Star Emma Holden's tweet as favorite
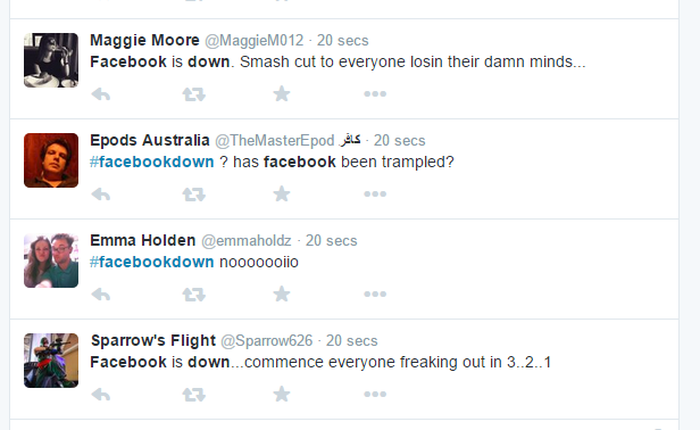 [x=282, y=294]
